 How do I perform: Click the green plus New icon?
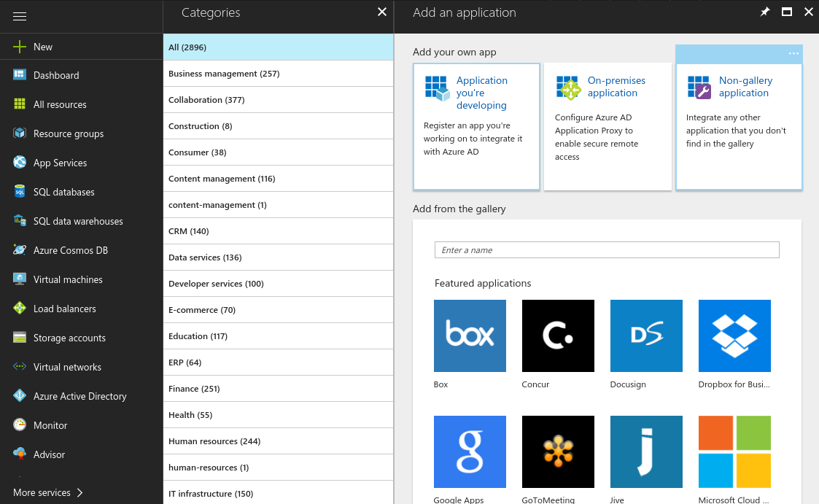click(20, 47)
